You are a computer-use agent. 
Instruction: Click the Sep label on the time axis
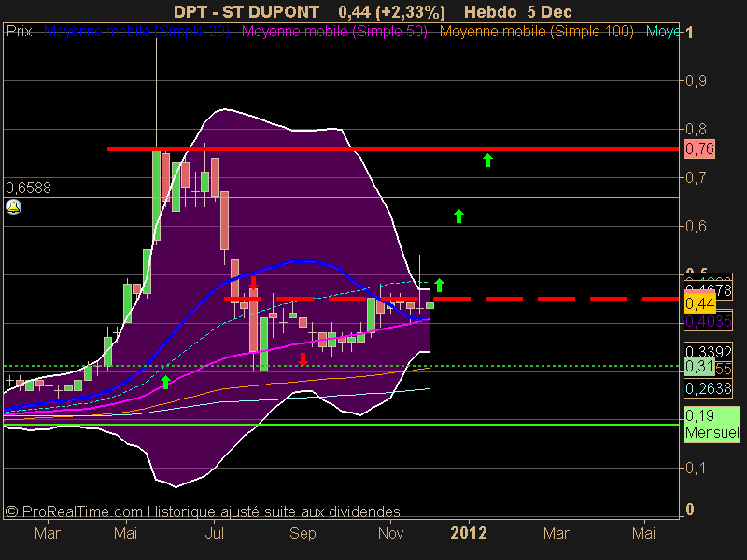303,533
